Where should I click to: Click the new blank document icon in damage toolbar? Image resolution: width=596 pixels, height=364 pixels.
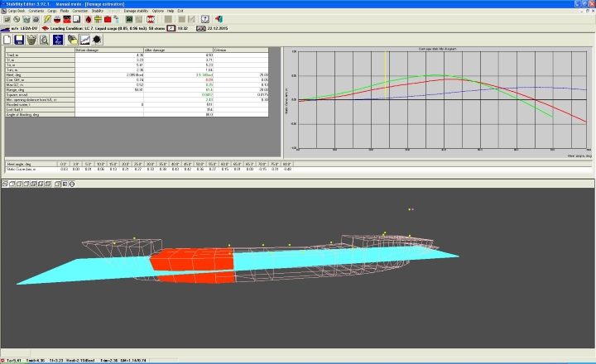click(x=7, y=40)
